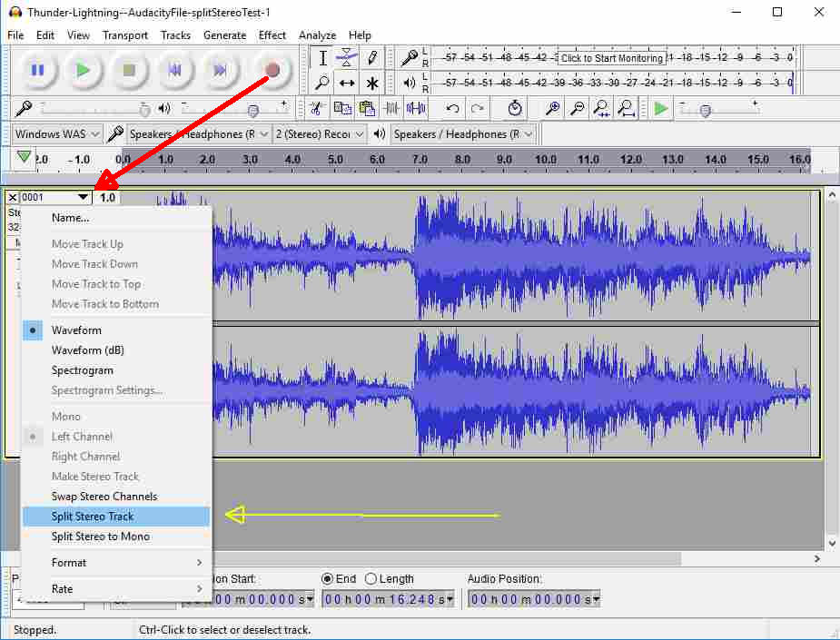Choose the Time Shift tool
The image size is (840, 640).
click(x=347, y=84)
